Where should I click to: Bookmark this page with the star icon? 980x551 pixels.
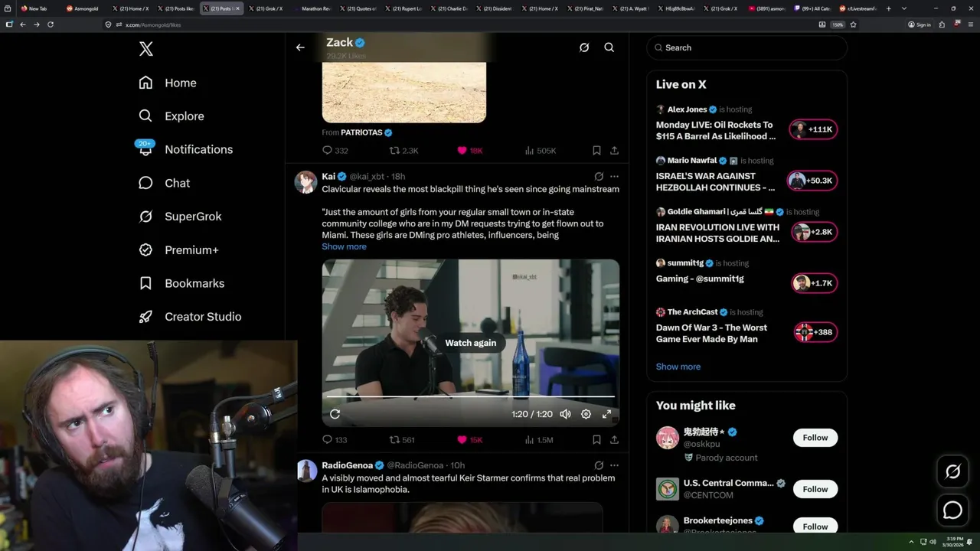[x=853, y=24]
